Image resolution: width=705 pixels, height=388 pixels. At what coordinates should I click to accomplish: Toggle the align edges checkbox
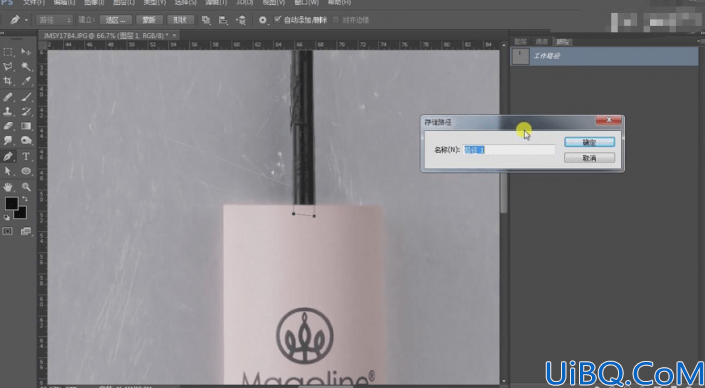[336, 20]
